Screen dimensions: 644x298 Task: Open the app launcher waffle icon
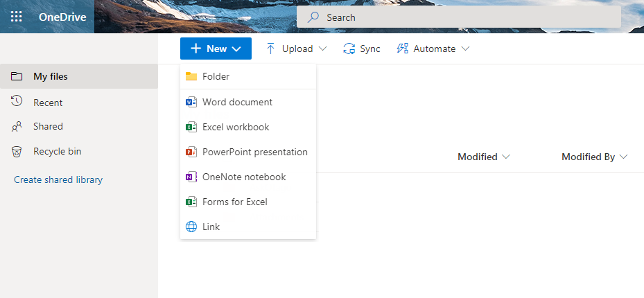tap(17, 17)
